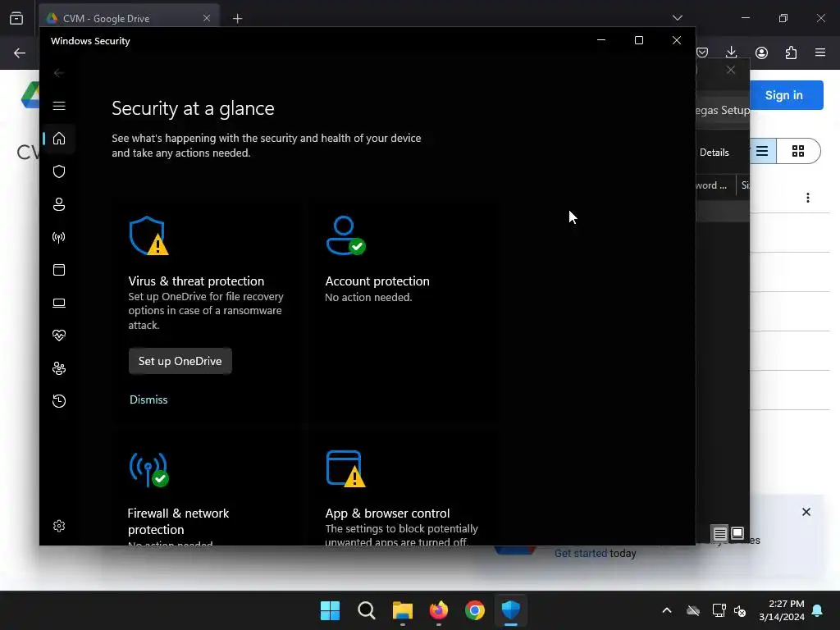The width and height of the screenshot is (840, 630).
Task: Click the Firefox View icon
Action: 16,18
